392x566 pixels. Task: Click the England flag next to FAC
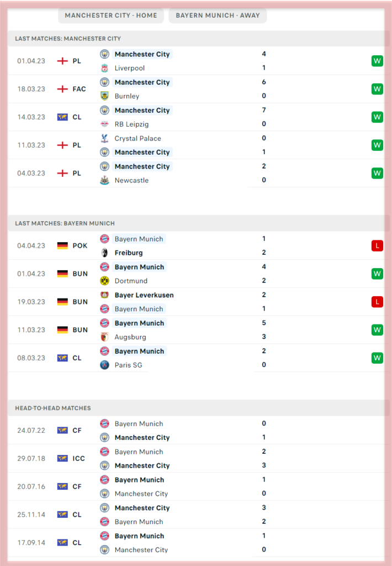coord(62,89)
